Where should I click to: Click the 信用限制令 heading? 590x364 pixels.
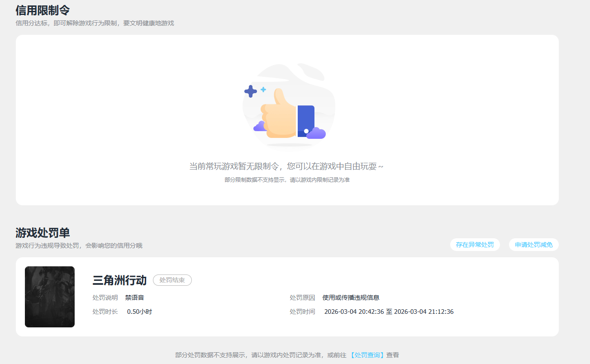click(x=43, y=10)
